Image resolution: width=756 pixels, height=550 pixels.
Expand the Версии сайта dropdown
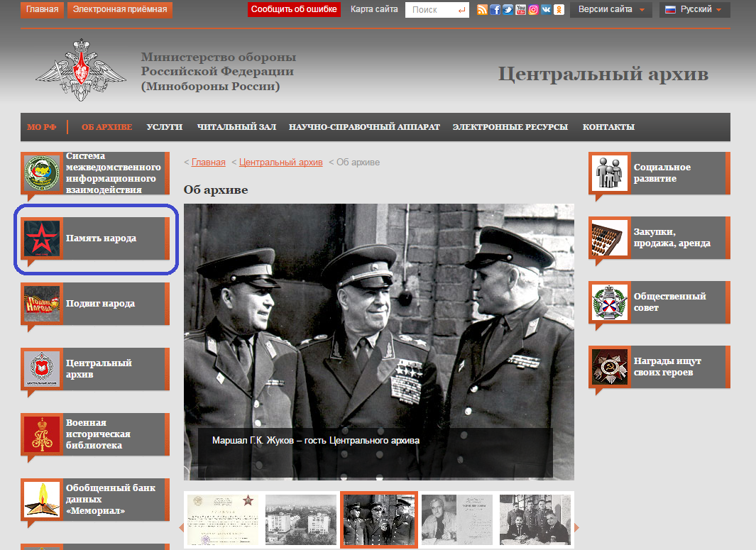tap(611, 10)
